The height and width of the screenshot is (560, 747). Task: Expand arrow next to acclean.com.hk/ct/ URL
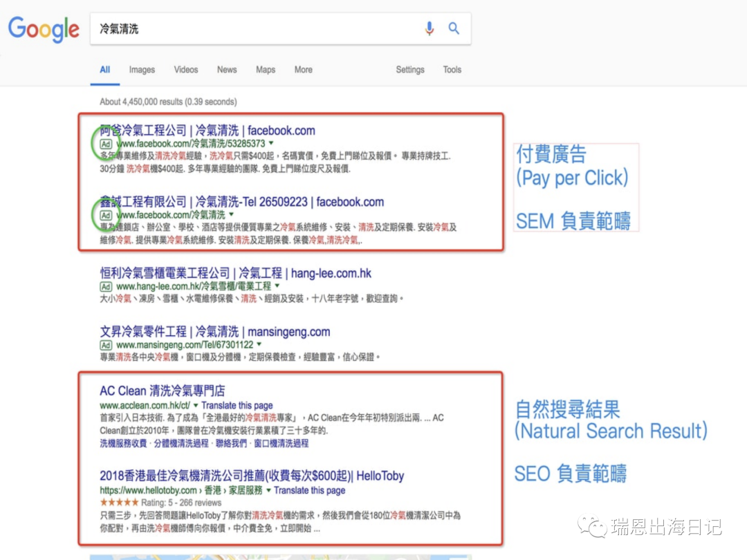pos(195,405)
